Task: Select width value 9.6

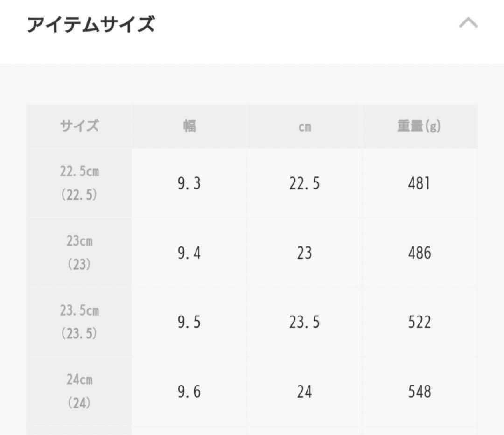Action: click(x=189, y=392)
